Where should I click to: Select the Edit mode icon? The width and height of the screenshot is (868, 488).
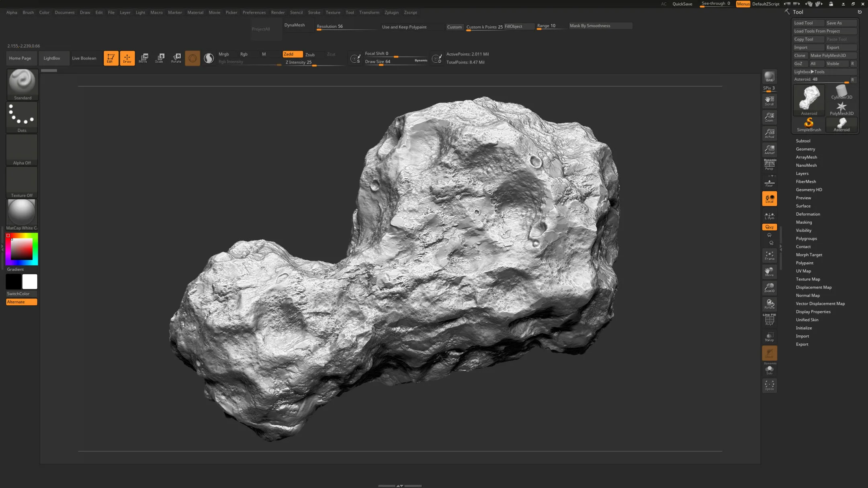(111, 58)
